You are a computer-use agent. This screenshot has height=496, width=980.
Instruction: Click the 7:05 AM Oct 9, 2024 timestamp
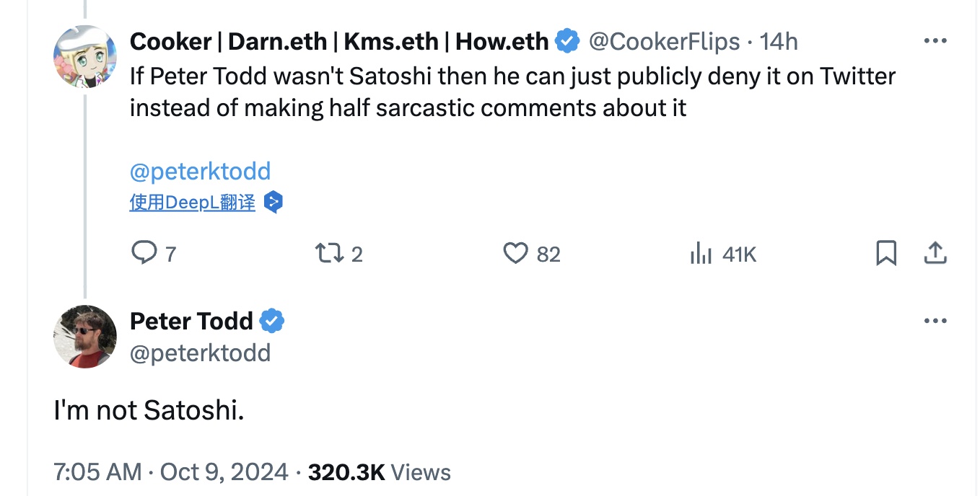170,472
